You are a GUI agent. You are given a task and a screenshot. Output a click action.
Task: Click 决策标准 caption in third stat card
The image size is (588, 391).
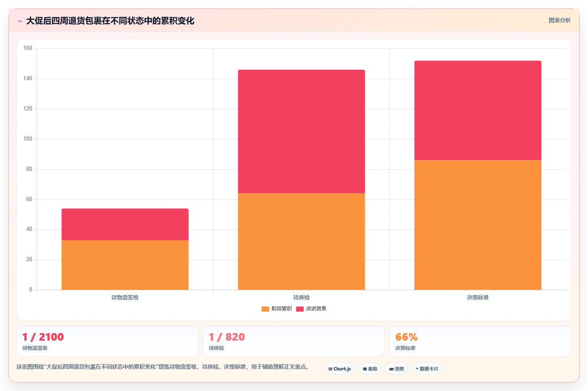pos(405,348)
